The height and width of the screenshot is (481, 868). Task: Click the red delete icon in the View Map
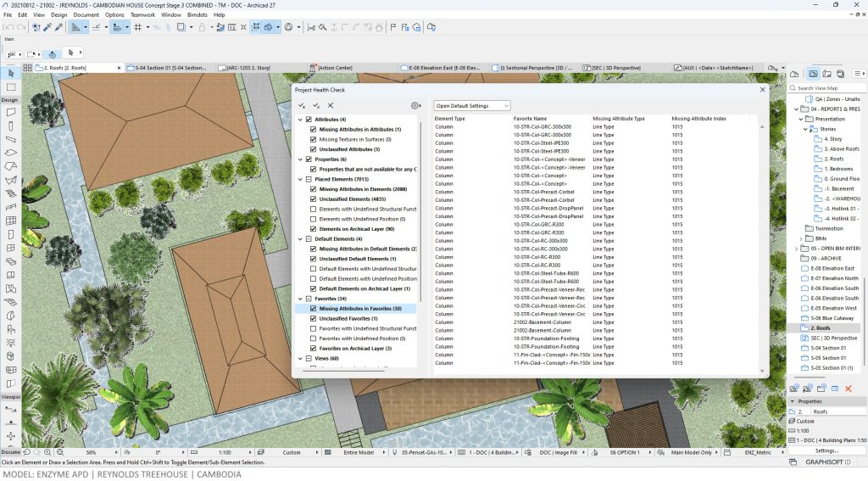[848, 388]
